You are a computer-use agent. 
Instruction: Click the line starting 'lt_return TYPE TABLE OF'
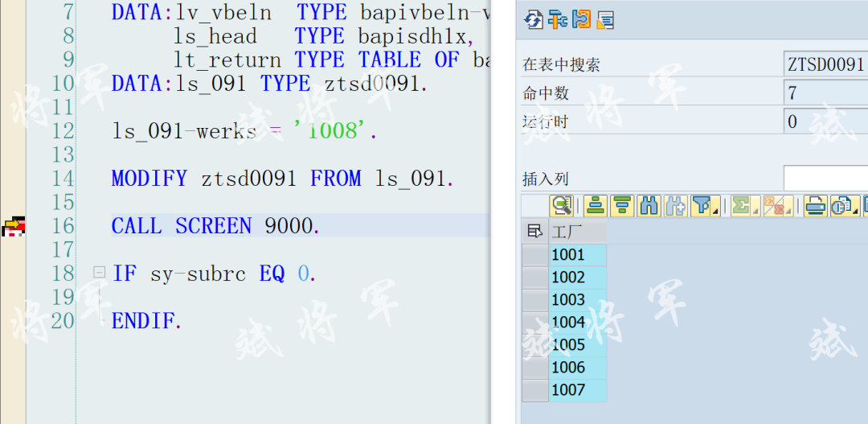pos(332,60)
